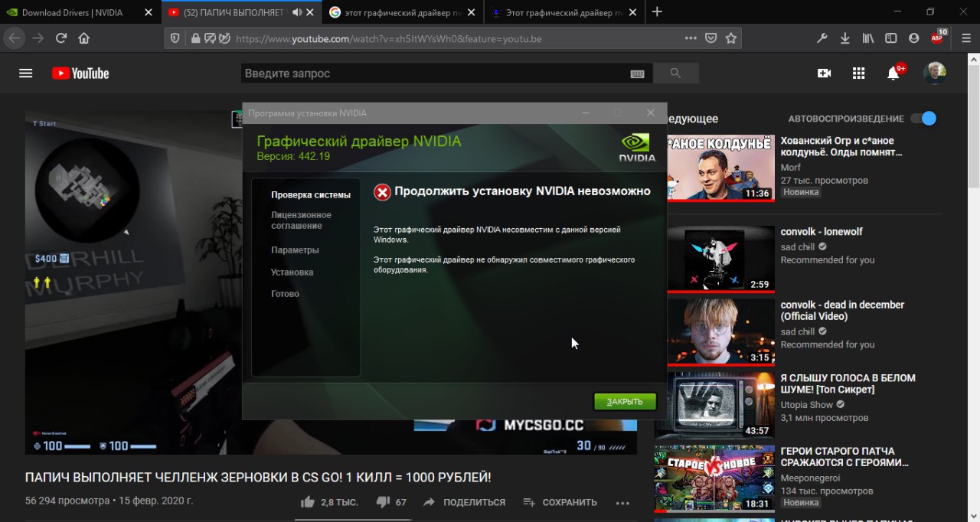Open the three-dot more actions under video
Screen dimensions: 980x522
pos(622,503)
